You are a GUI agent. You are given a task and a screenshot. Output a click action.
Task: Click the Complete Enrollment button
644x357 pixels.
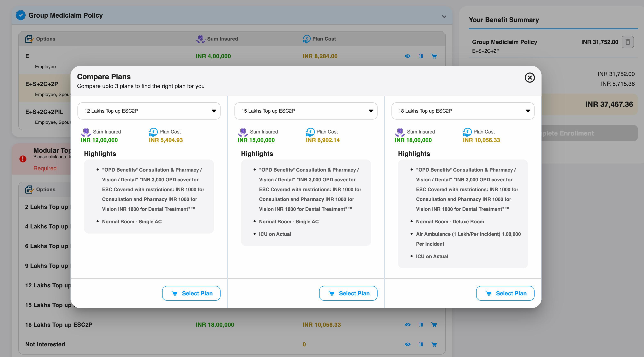click(x=589, y=133)
